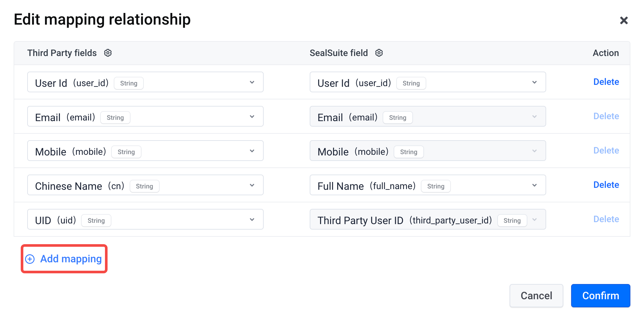Click chevron of SealSuite Email dropdown
Viewport: 644px width, 318px height.
pos(535,117)
